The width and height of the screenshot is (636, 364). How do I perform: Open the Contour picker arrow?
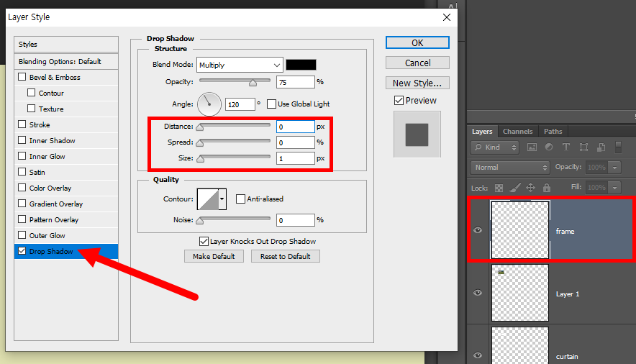click(222, 199)
